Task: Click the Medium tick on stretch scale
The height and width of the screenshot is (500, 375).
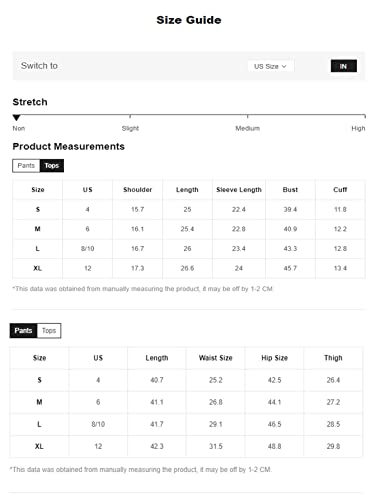Action: click(x=247, y=116)
